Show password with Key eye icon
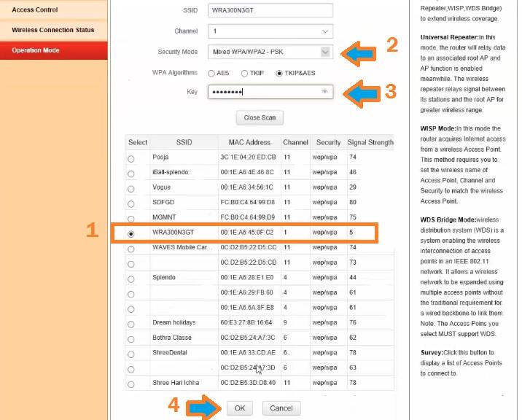Screen dimensions: 522x420 [x=324, y=92]
